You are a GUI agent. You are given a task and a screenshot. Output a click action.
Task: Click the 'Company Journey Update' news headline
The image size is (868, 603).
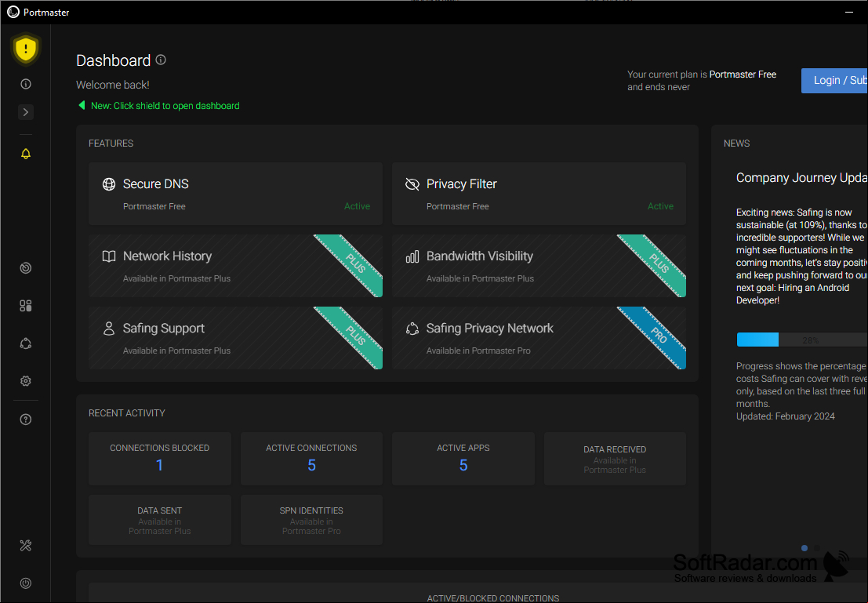pyautogui.click(x=802, y=178)
